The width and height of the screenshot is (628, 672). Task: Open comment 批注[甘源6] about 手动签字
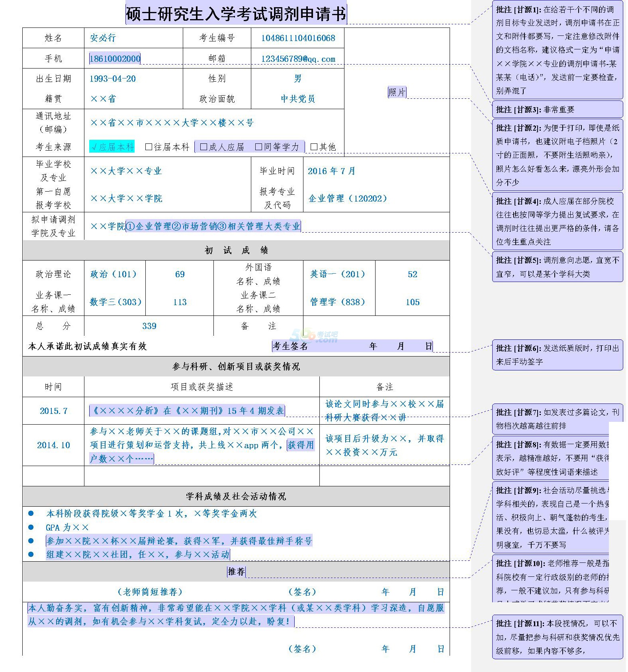558,355
